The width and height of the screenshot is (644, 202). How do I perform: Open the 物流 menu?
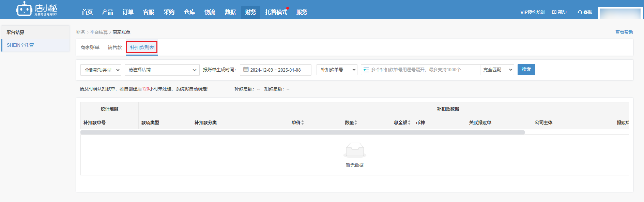[x=210, y=12]
